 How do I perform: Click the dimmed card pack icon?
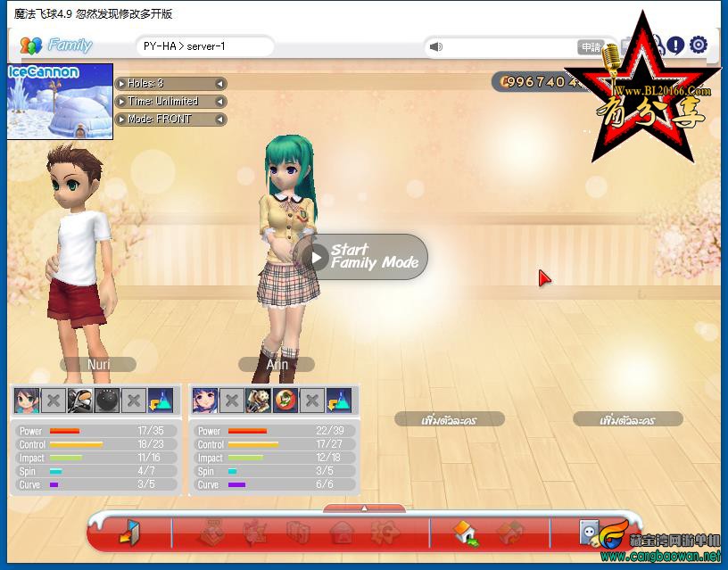point(298,533)
